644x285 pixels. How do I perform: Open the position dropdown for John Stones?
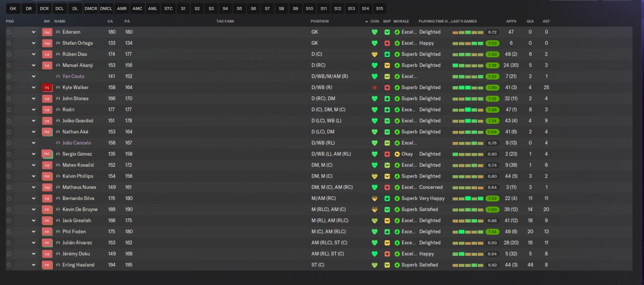pyautogui.click(x=34, y=99)
